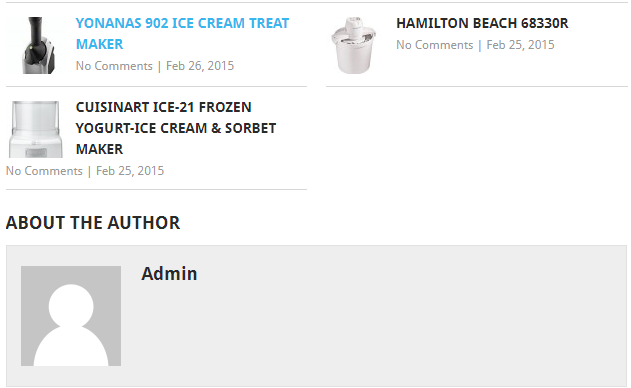This screenshot has height=388, width=631.
Task: Open the Hamilton Beach 68330R article title
Action: click(482, 23)
